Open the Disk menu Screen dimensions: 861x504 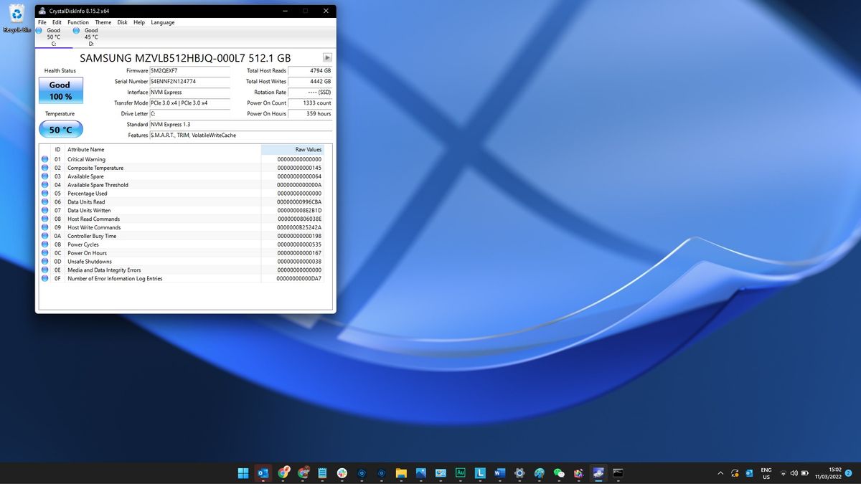[122, 22]
